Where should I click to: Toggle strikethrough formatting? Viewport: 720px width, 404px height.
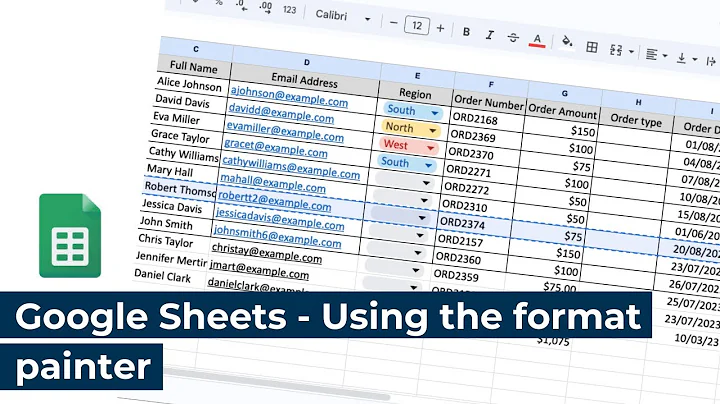point(513,38)
